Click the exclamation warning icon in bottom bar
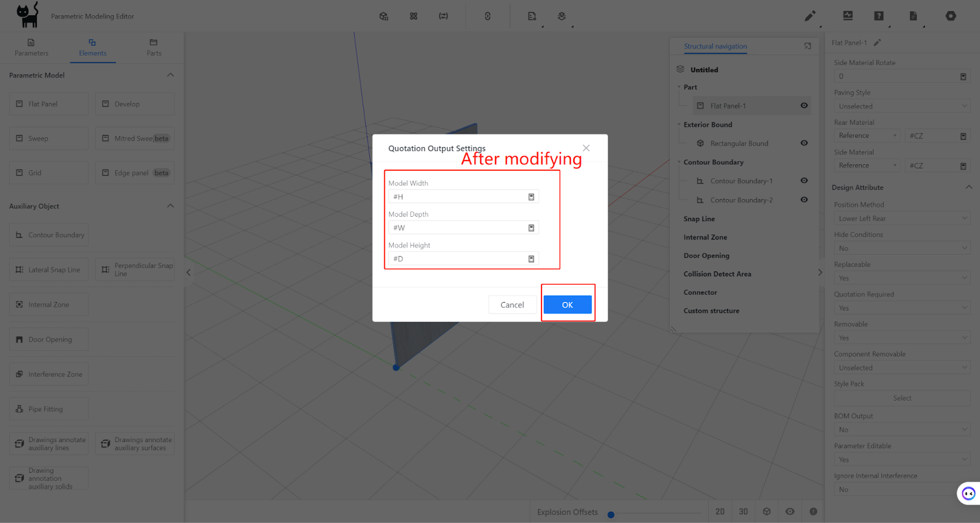The height and width of the screenshot is (523, 980). point(813,511)
